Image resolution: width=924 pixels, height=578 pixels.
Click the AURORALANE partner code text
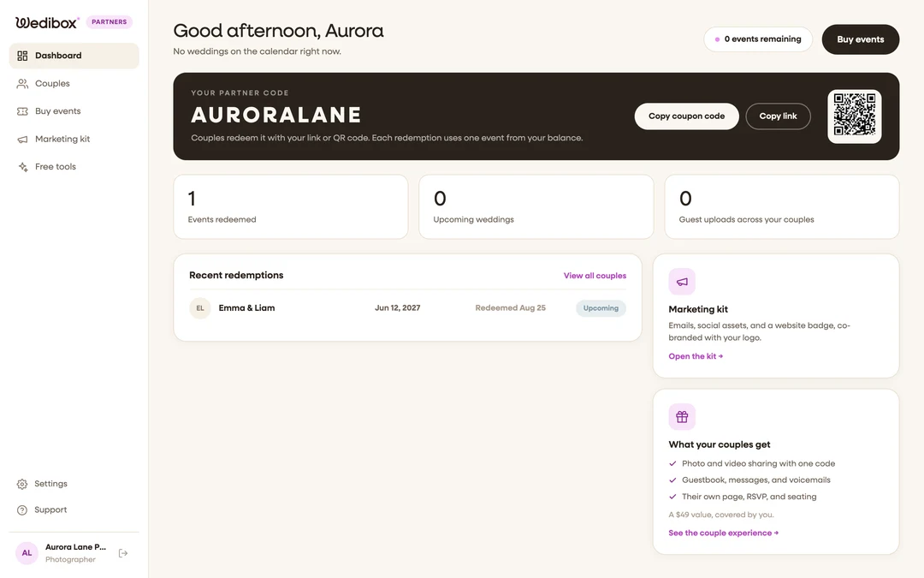pos(275,115)
